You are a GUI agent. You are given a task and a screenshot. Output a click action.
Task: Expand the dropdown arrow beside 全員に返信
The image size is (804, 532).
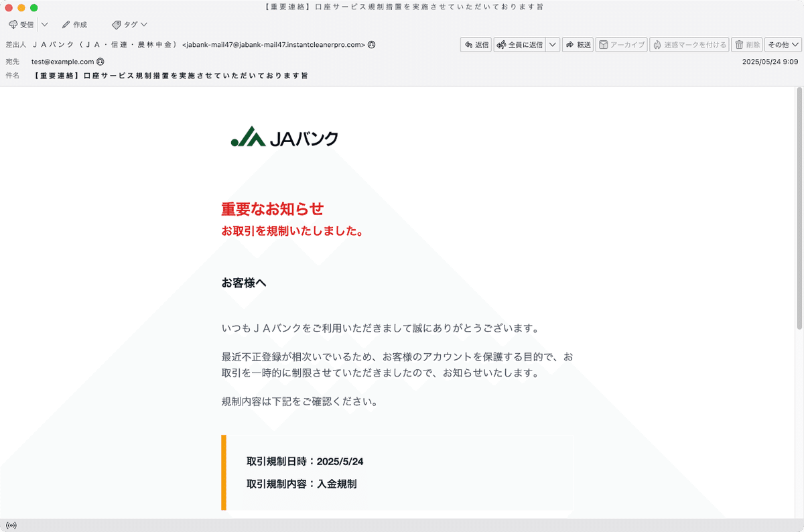click(x=553, y=45)
